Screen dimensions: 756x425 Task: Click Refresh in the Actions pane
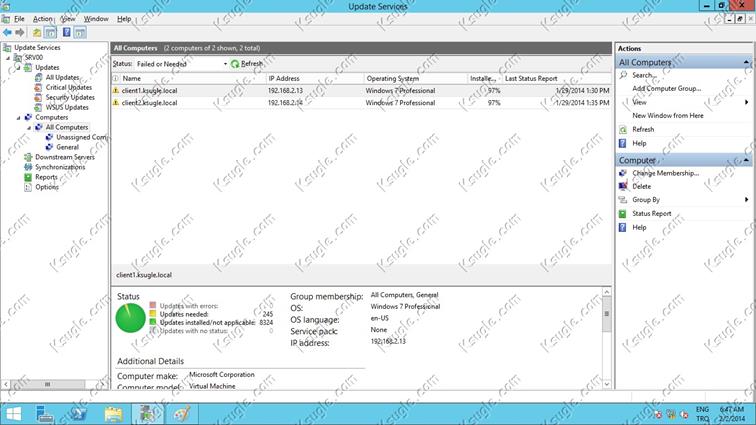pyautogui.click(x=643, y=129)
